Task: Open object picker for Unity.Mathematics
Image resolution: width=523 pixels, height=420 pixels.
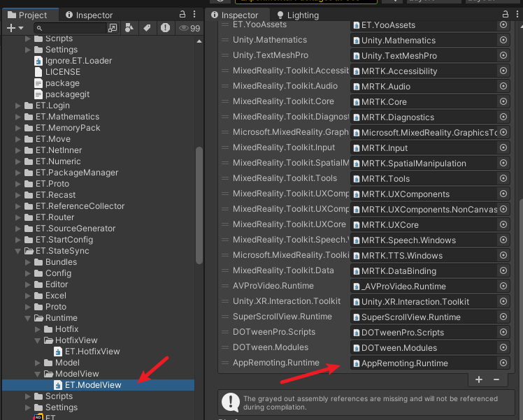Action: click(503, 40)
